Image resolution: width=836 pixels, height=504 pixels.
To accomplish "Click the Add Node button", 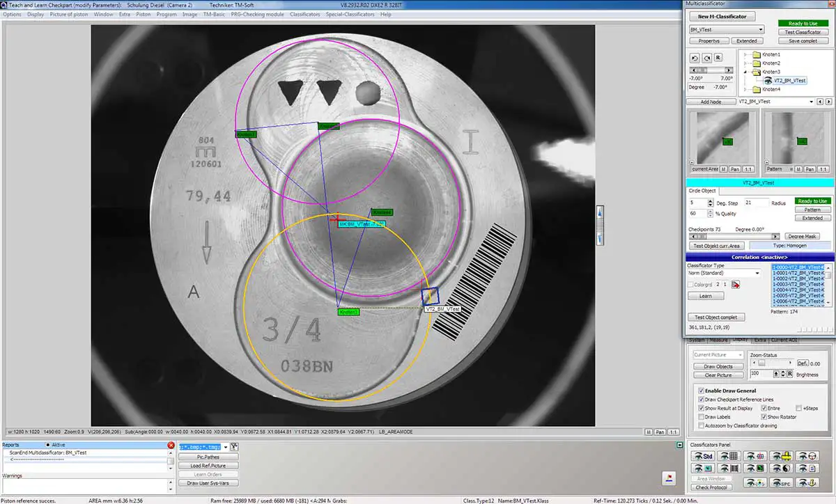I will tap(711, 102).
